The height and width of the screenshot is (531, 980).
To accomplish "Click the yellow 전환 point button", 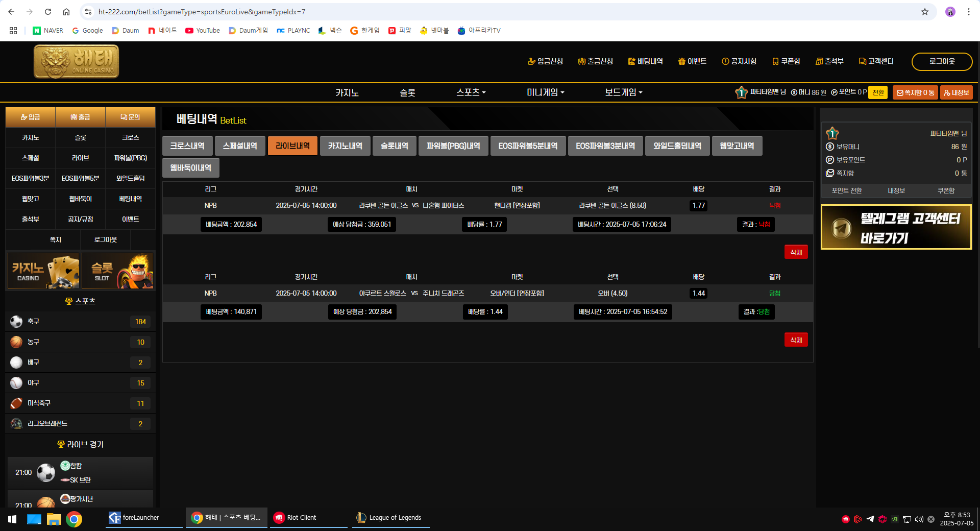I will coord(878,92).
